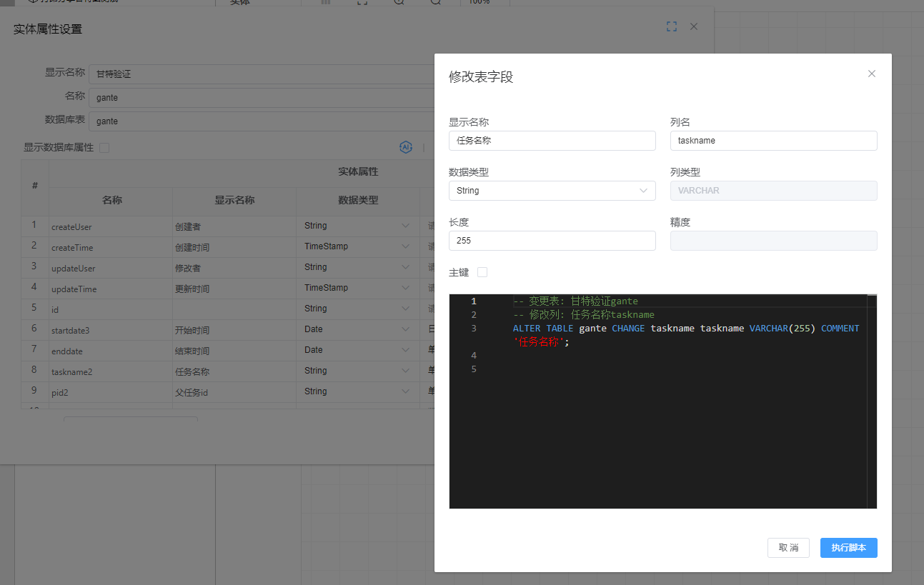Focus the 长度 field showing 255
The width and height of the screenshot is (924, 585).
pos(552,241)
